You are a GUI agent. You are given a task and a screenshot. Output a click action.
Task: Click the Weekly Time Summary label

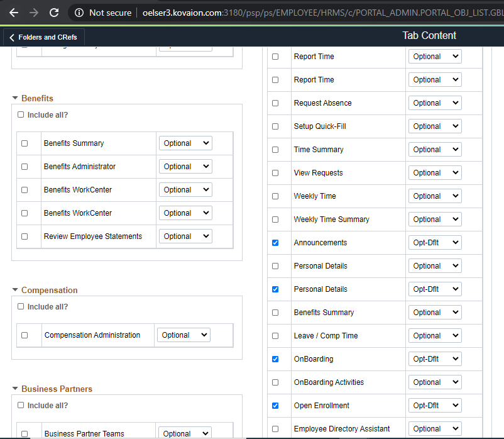tap(331, 219)
